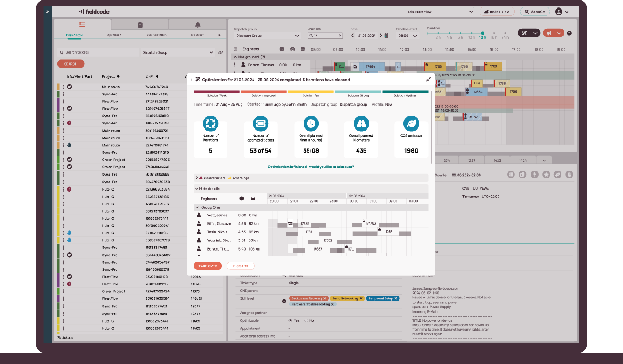Click the DISCARD button
623x364 pixels.
240,266
